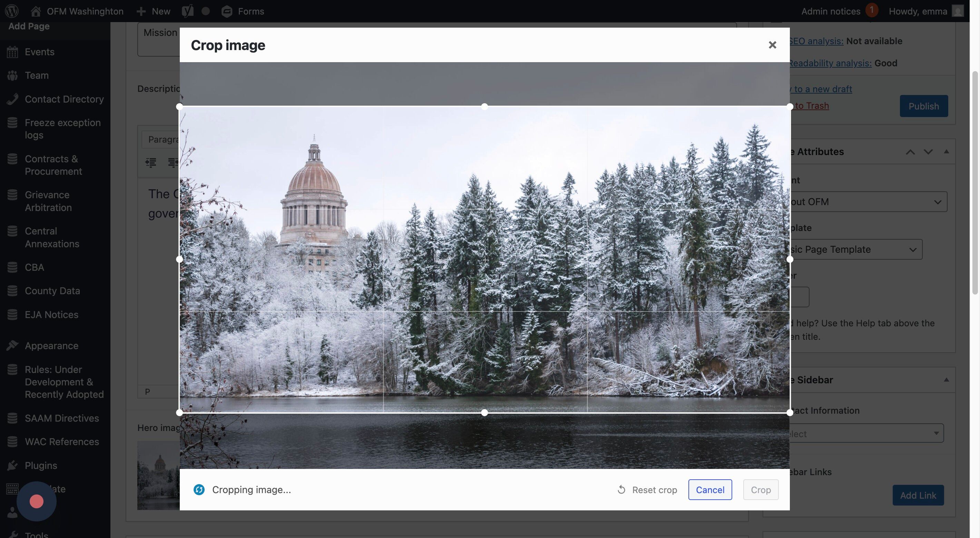
Task: Collapse the Page Attributes panel
Action: pyautogui.click(x=946, y=152)
